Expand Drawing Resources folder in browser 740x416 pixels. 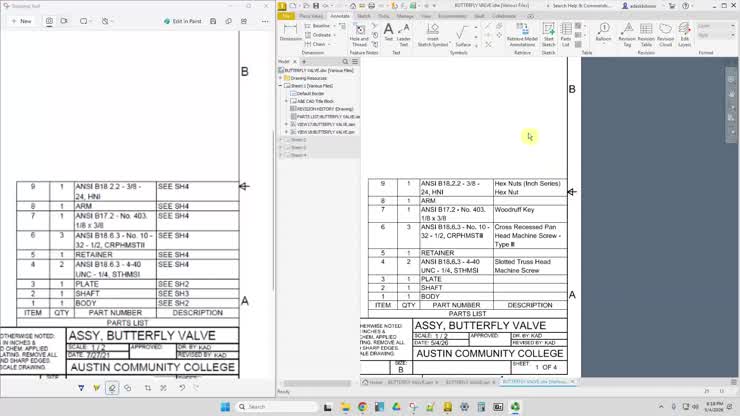click(x=281, y=78)
